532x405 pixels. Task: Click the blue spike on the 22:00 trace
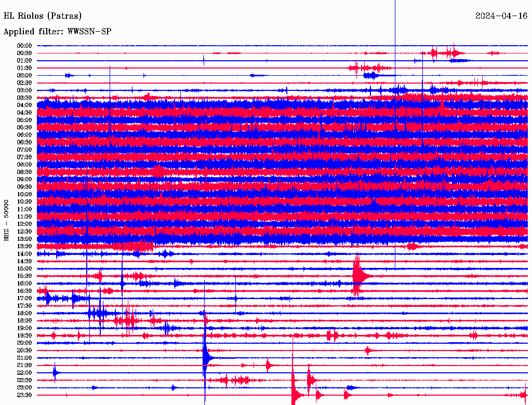(56, 372)
